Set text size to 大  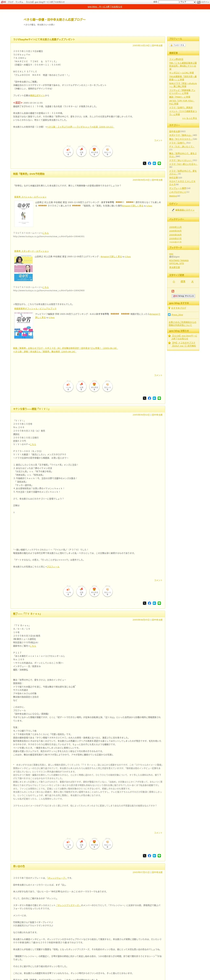192,282
